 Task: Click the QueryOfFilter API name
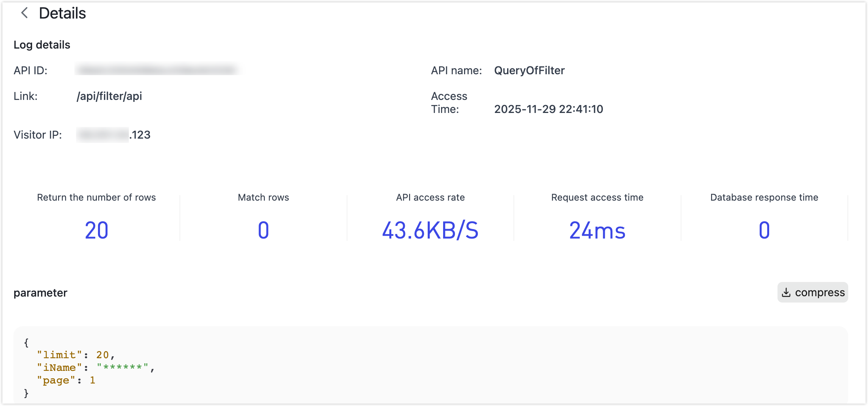coord(529,70)
